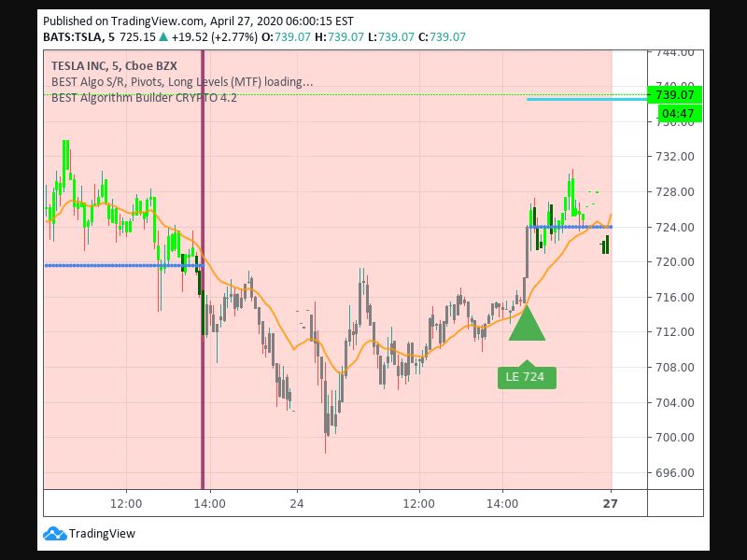The image size is (747, 560).
Task: Click the 720.00 price axis label
Action: click(x=675, y=262)
